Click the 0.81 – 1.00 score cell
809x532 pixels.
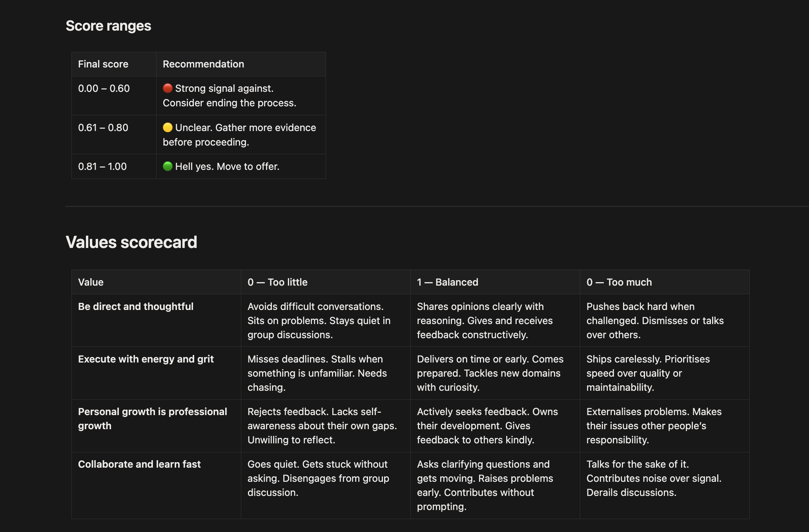(102, 166)
